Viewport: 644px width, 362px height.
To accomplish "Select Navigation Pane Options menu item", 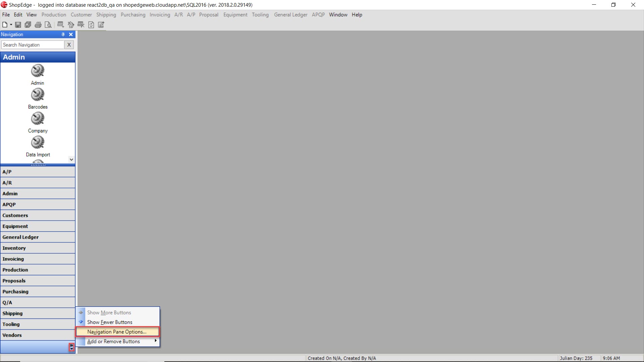I will tap(117, 331).
